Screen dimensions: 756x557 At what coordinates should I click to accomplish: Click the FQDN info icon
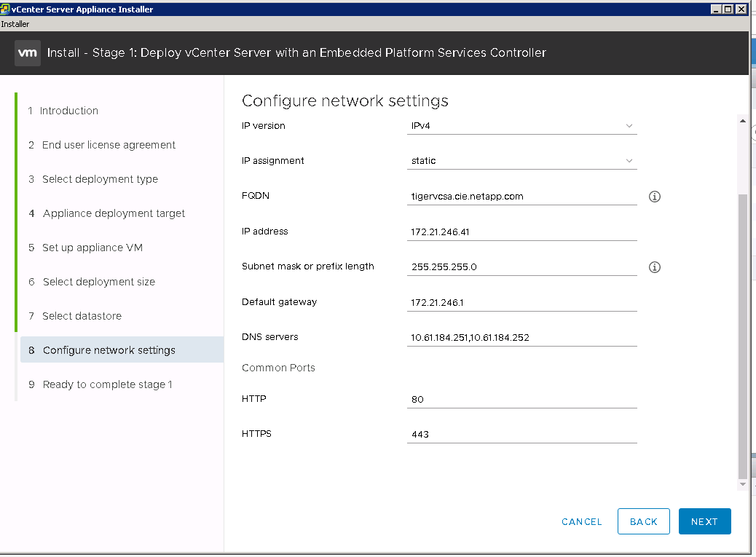pyautogui.click(x=654, y=197)
